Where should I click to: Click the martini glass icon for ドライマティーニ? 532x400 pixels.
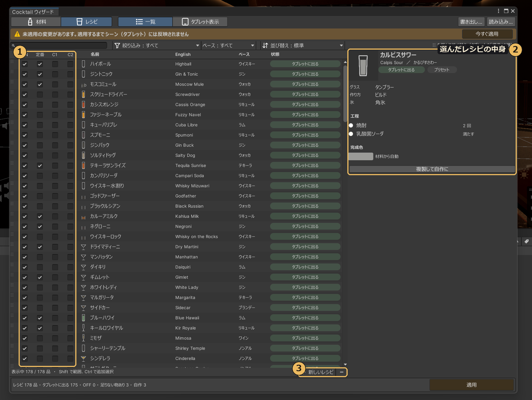83,247
